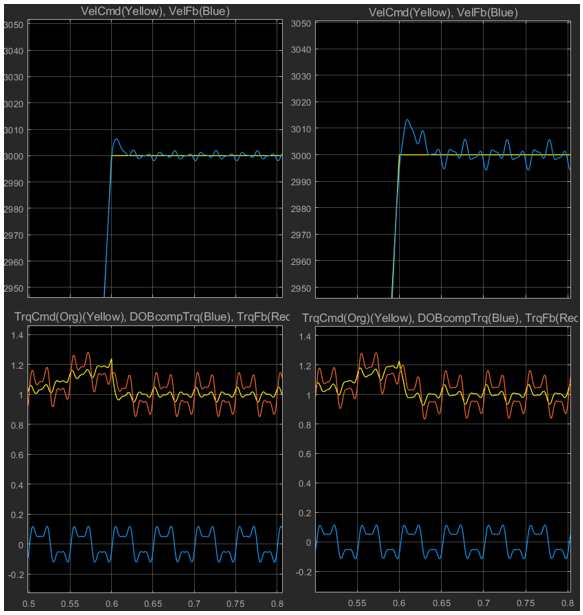This screenshot has width=583, height=615.
Task: Select the left velocity plot axes area
Action: (x=155, y=159)
